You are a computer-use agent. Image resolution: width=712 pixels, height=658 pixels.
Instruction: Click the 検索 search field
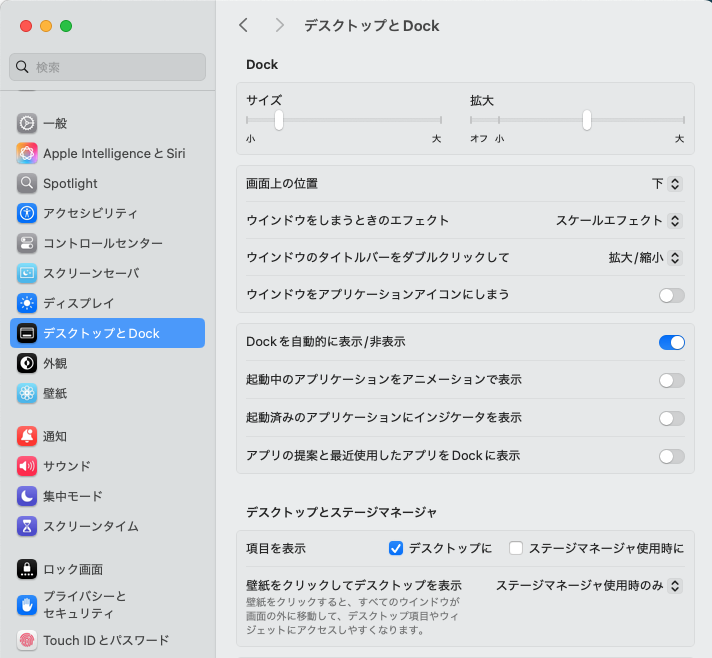tap(108, 67)
